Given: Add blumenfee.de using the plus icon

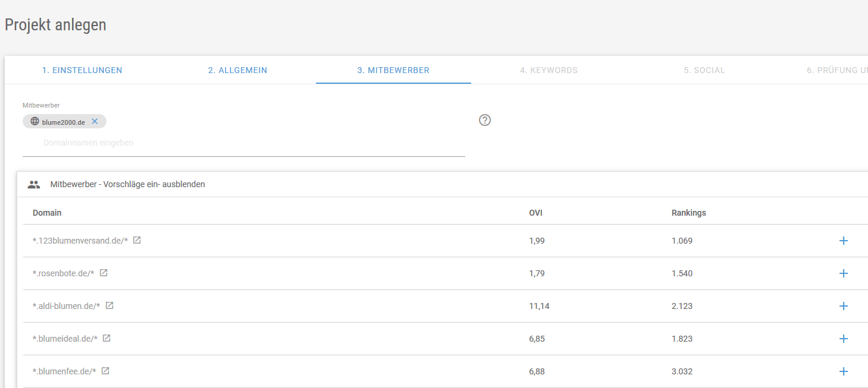Looking at the screenshot, I should (843, 371).
